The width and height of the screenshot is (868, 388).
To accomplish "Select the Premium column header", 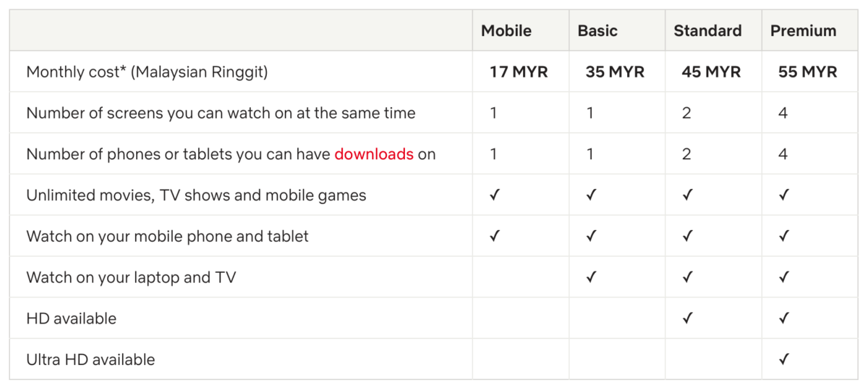I will (x=803, y=31).
